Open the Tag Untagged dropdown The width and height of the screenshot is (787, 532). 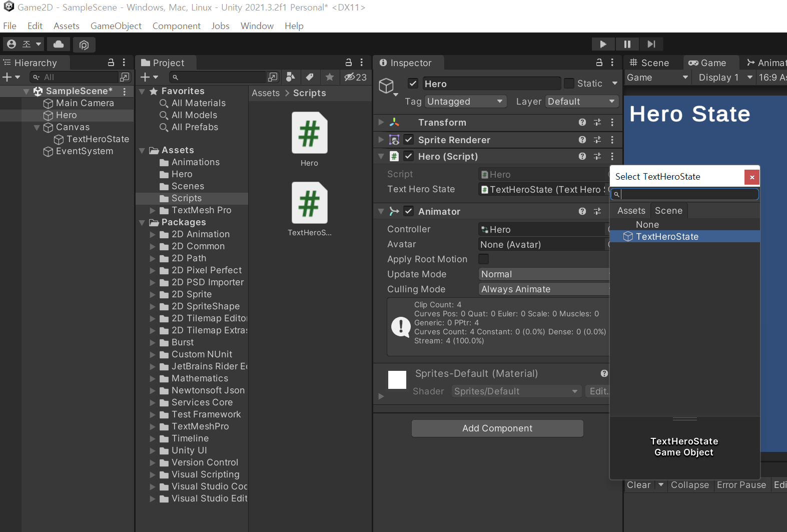tap(465, 102)
